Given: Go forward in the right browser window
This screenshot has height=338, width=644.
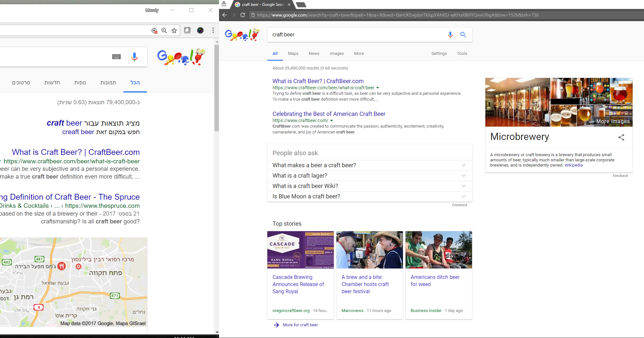Looking at the screenshot, I should [234, 15].
